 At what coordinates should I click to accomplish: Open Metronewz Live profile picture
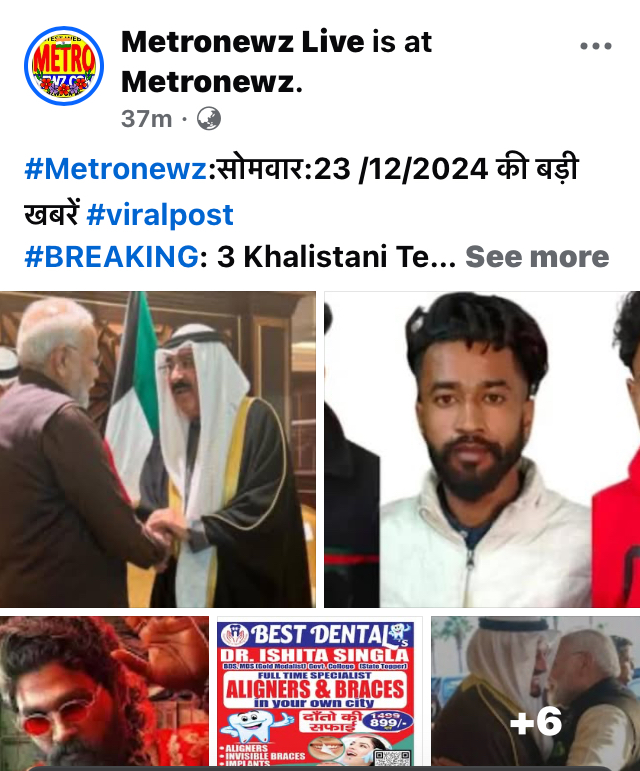click(x=64, y=65)
